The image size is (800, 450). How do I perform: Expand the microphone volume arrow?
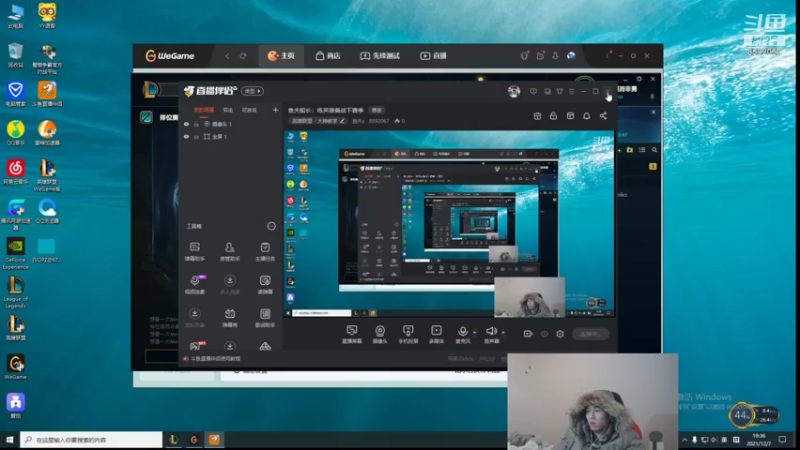pyautogui.click(x=474, y=332)
